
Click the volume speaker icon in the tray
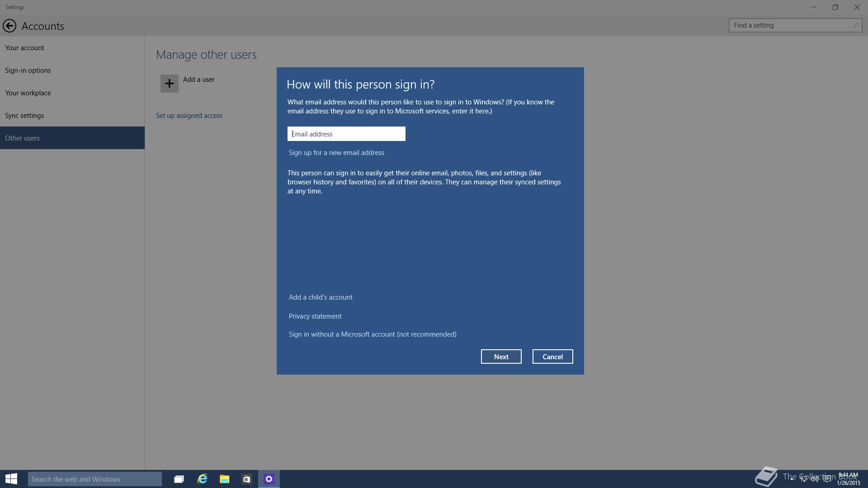815,479
